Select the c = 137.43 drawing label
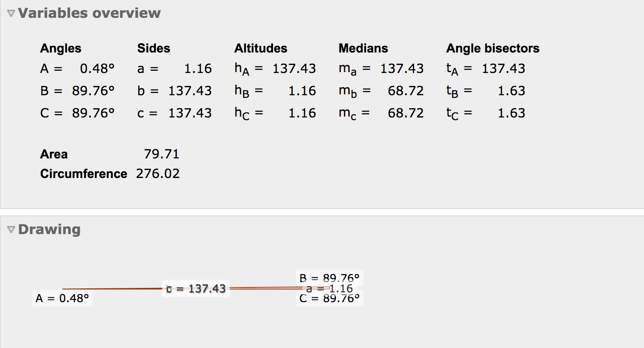Viewport: 644px width, 348px height. [196, 289]
